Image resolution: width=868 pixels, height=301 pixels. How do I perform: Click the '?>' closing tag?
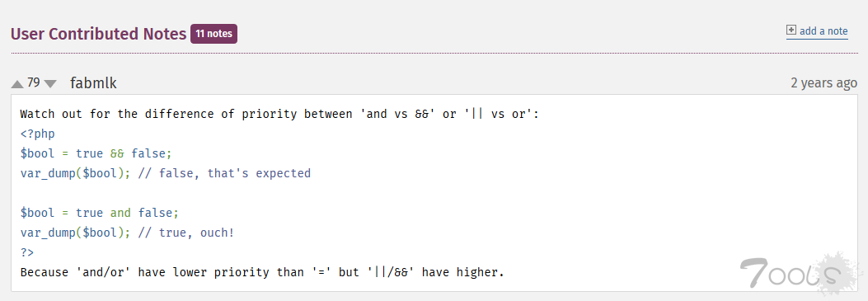(27, 252)
